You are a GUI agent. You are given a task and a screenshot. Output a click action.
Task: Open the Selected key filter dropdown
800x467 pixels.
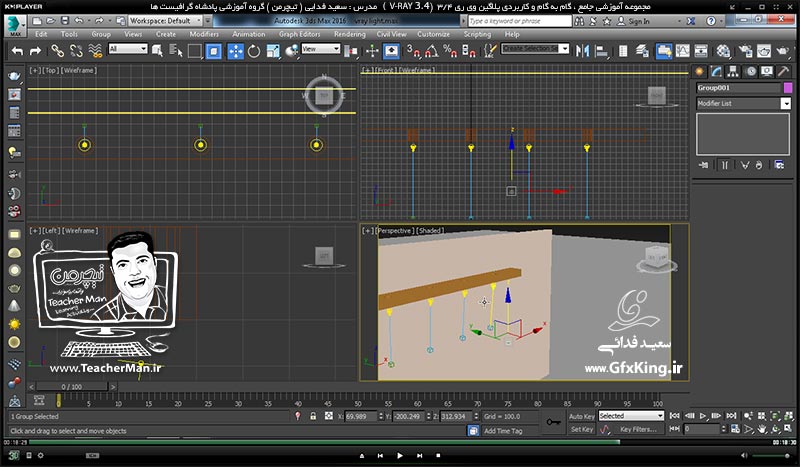(x=631, y=416)
